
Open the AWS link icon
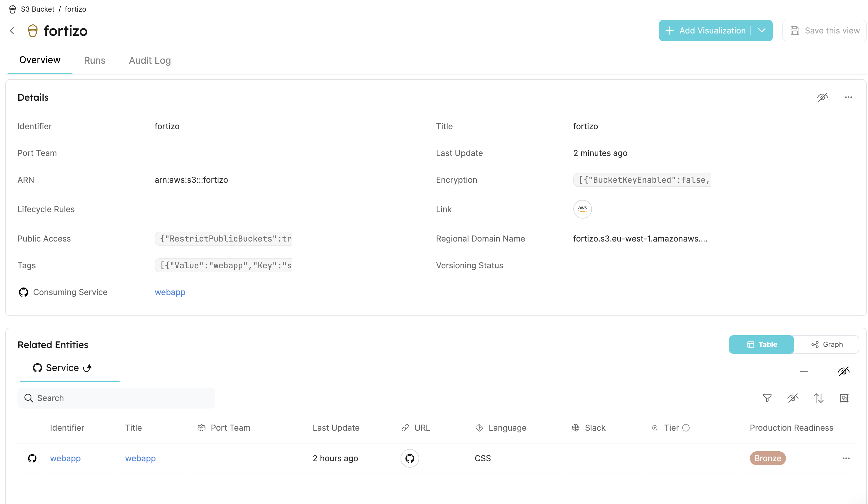[x=582, y=209]
